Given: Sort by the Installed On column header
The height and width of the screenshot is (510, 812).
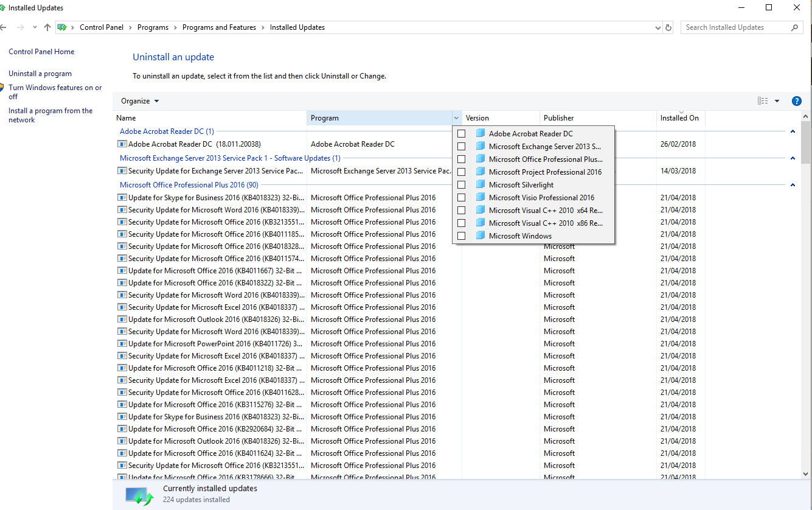Looking at the screenshot, I should click(679, 118).
